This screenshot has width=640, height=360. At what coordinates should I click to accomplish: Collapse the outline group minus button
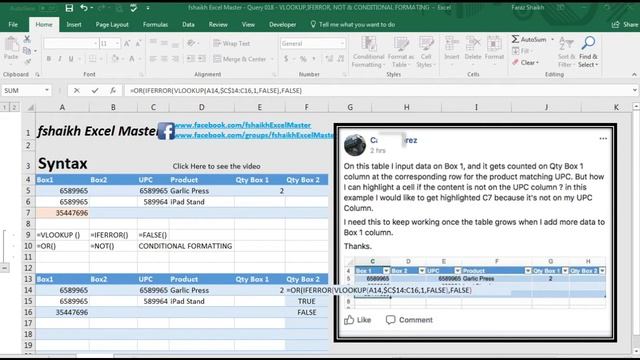[4, 268]
